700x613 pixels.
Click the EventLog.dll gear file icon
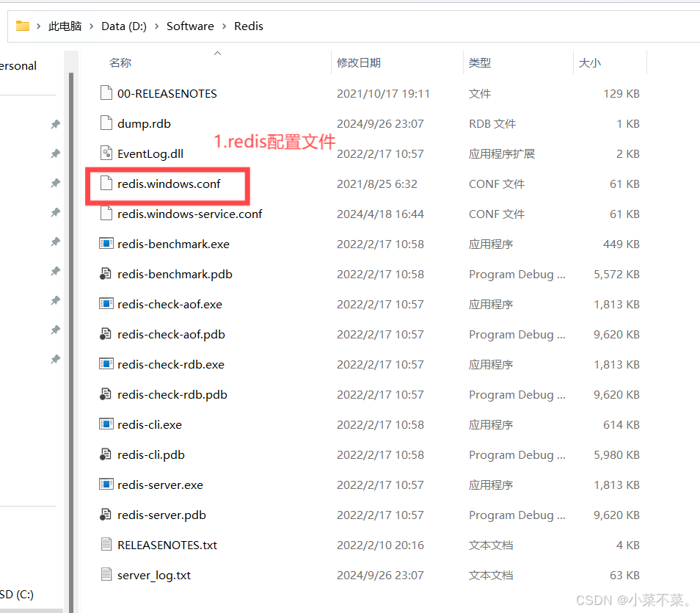106,153
